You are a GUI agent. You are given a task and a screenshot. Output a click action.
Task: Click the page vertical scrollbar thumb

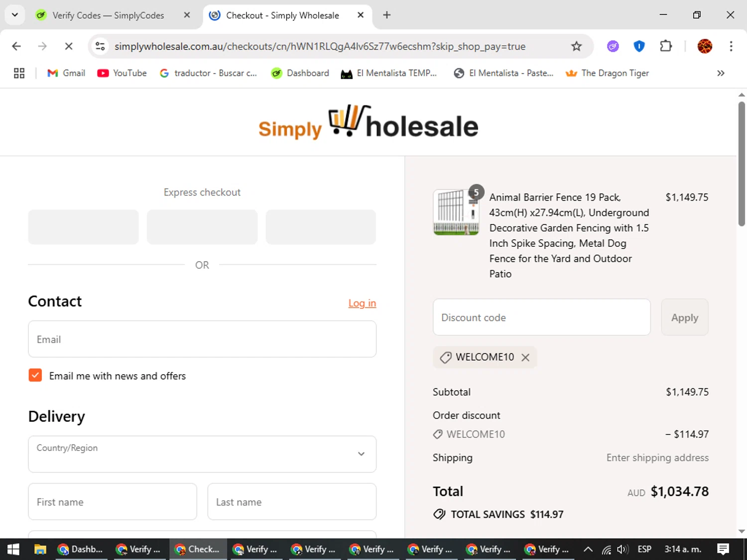742,164
